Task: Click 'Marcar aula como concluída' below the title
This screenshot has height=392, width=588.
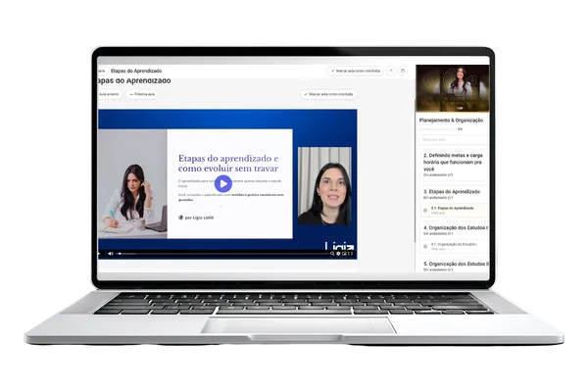Action: (328, 94)
